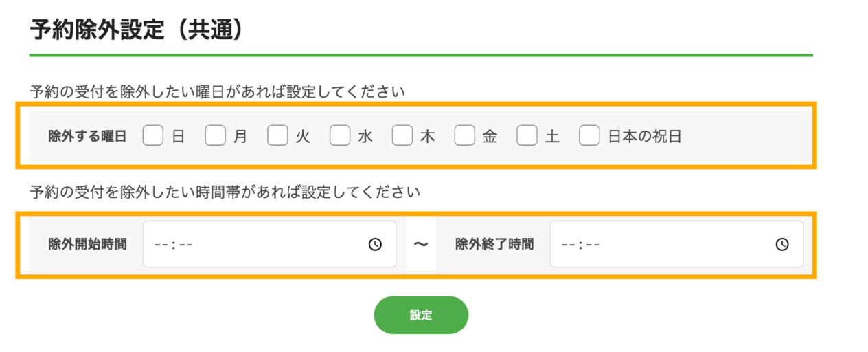
Task: Open the time picker clock for 除外終了時間
Action: (782, 244)
